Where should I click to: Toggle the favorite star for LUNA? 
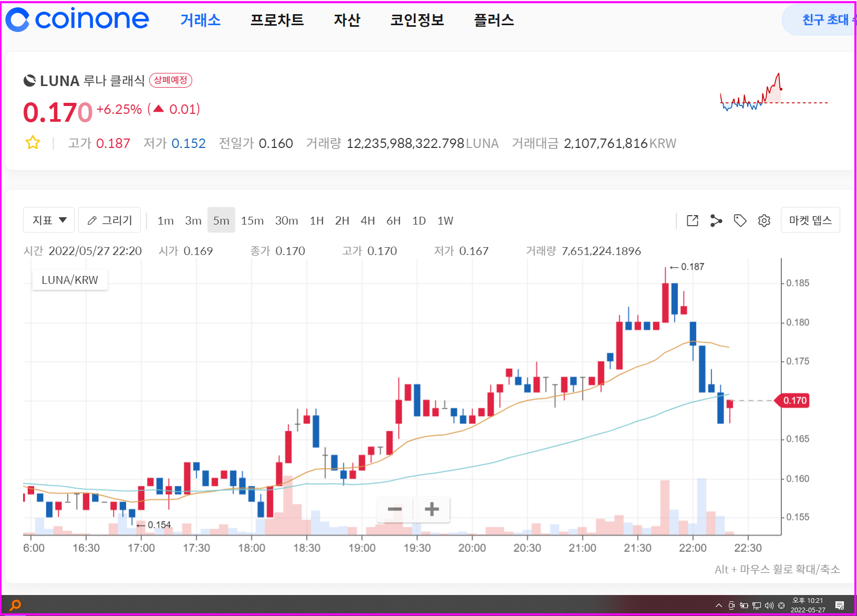coord(33,143)
